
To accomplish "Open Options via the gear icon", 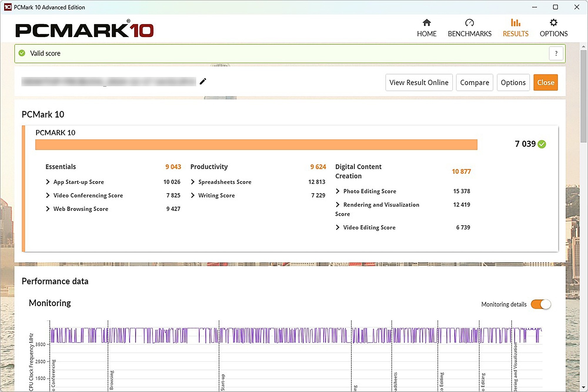I will click(554, 23).
